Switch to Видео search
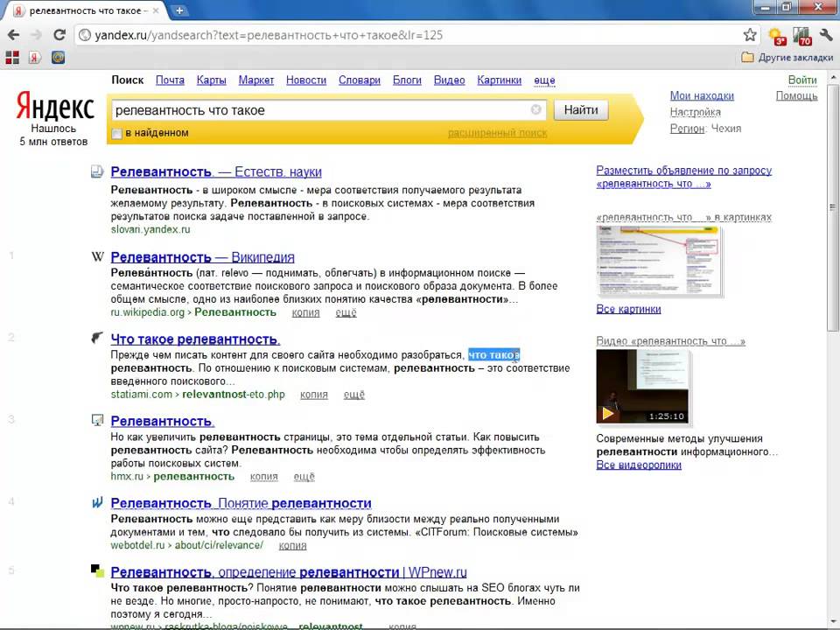The height and width of the screenshot is (630, 840). (449, 80)
